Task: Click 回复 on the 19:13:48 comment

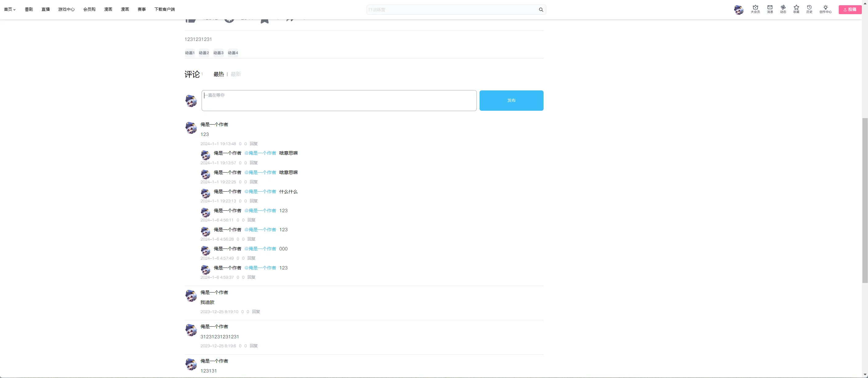Action: click(x=254, y=144)
